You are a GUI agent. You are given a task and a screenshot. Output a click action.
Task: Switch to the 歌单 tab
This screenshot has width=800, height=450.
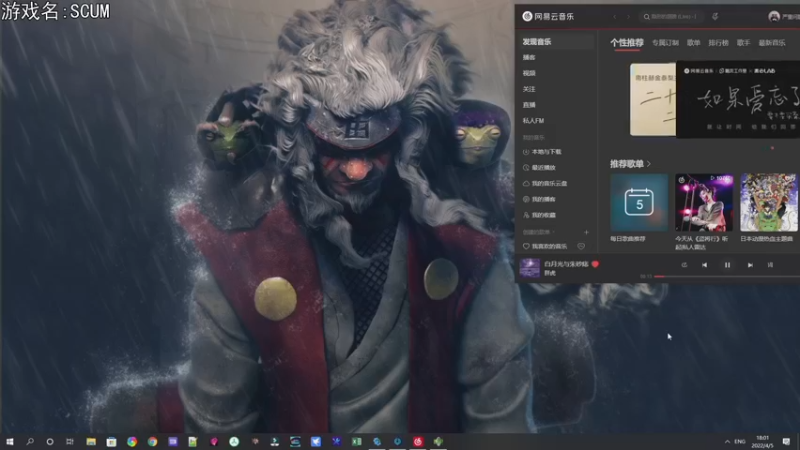(x=693, y=43)
